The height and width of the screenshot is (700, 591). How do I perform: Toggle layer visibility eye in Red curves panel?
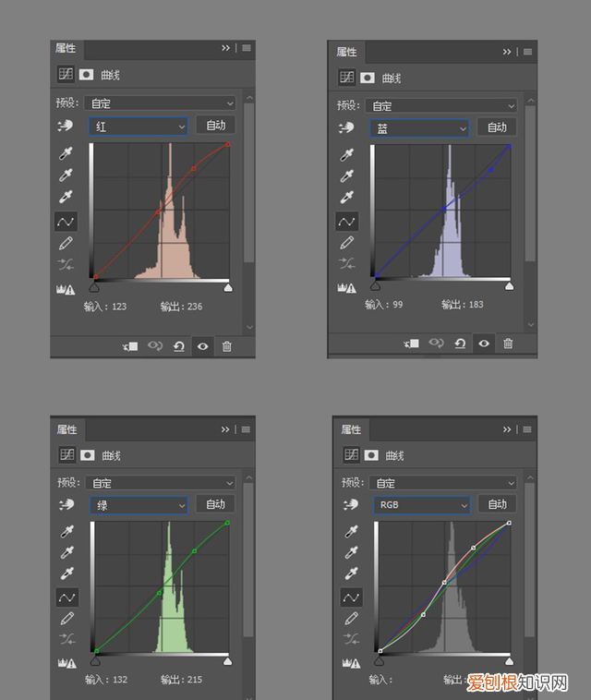tap(202, 346)
